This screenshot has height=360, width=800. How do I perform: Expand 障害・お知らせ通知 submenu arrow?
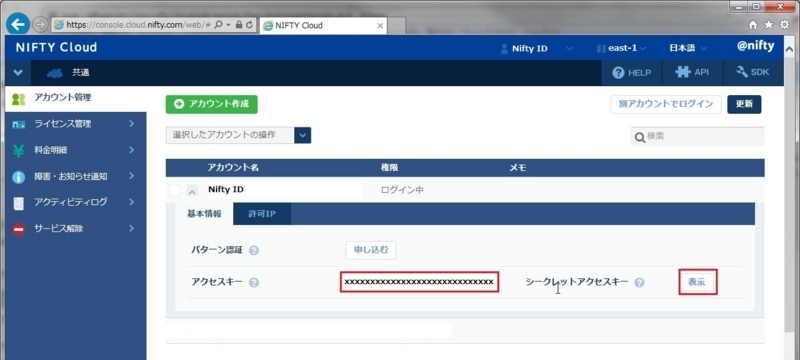click(x=131, y=176)
